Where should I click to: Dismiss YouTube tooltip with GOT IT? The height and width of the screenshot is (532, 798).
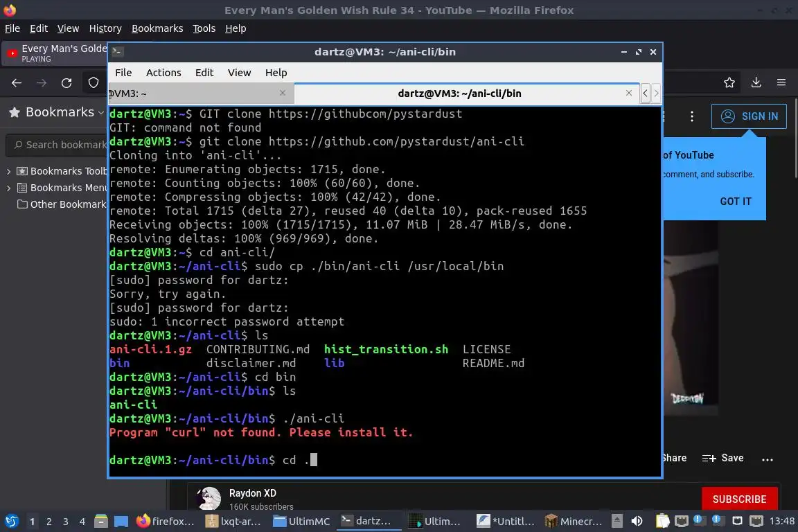pyautogui.click(x=736, y=201)
